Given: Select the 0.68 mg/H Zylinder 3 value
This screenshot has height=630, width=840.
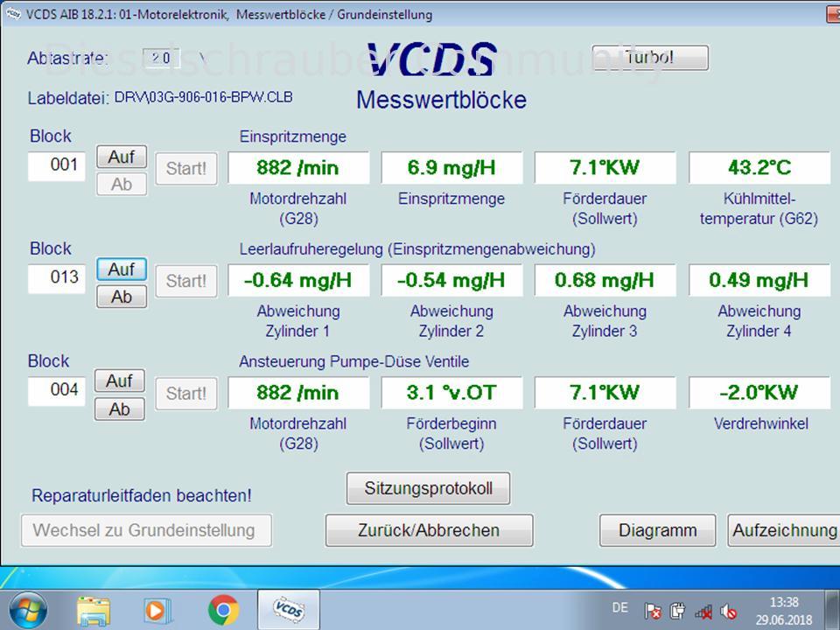Looking at the screenshot, I should (605, 280).
